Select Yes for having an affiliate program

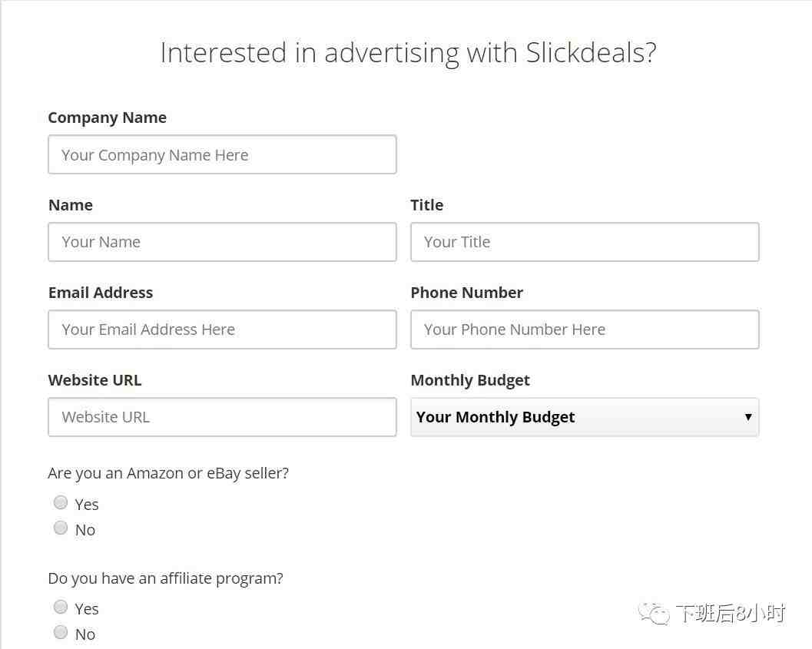click(61, 607)
